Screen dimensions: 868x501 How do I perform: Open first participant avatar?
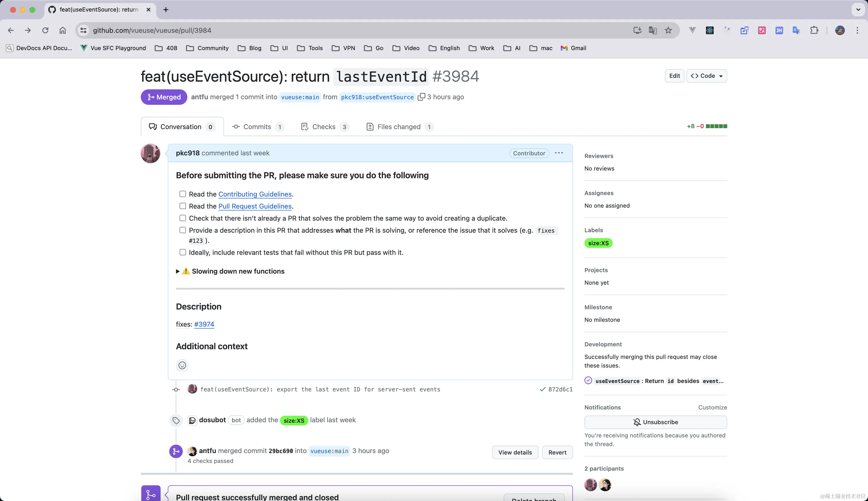tap(590, 484)
